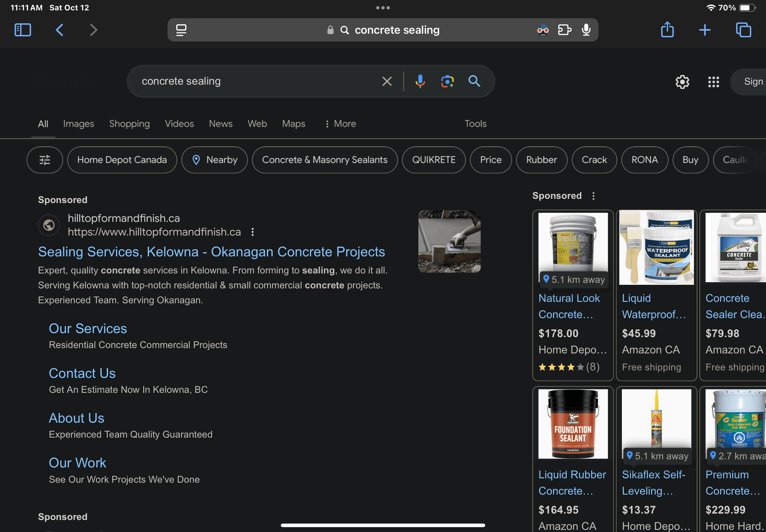Open the extensions puzzle icon
Image resolution: width=766 pixels, height=532 pixels.
coord(564,30)
